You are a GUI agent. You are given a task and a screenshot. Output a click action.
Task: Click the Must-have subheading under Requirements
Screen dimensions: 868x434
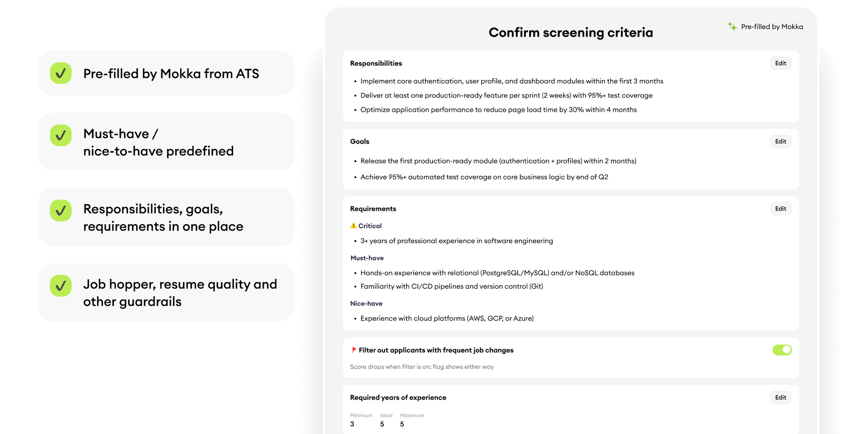(x=367, y=258)
